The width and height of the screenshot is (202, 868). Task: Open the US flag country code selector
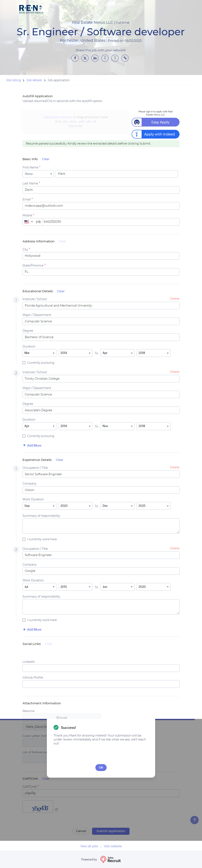[x=28, y=222]
